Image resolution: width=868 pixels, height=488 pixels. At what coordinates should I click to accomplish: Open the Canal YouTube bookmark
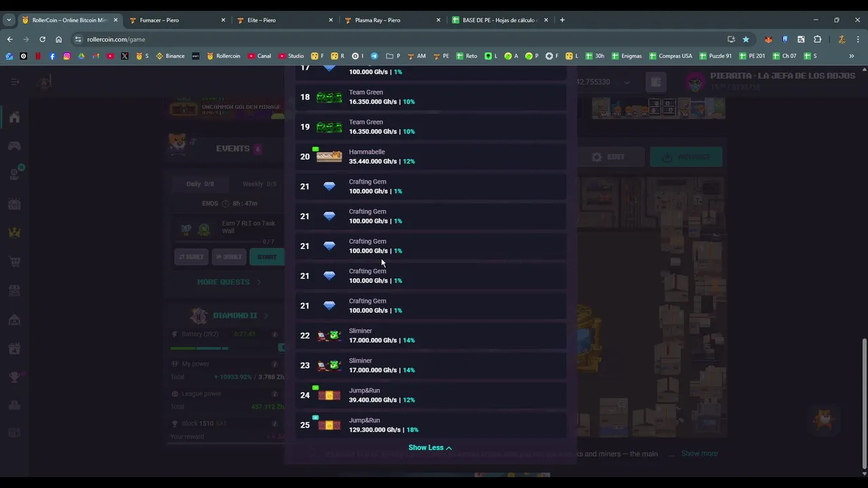[259, 56]
